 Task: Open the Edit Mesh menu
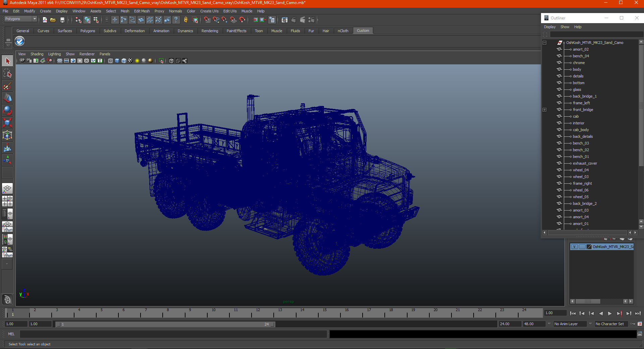(142, 11)
